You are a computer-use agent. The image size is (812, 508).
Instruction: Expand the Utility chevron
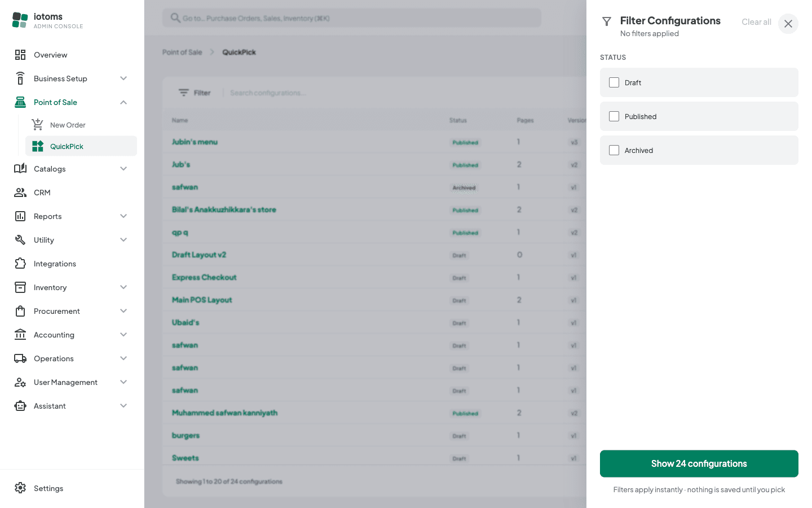click(x=123, y=240)
